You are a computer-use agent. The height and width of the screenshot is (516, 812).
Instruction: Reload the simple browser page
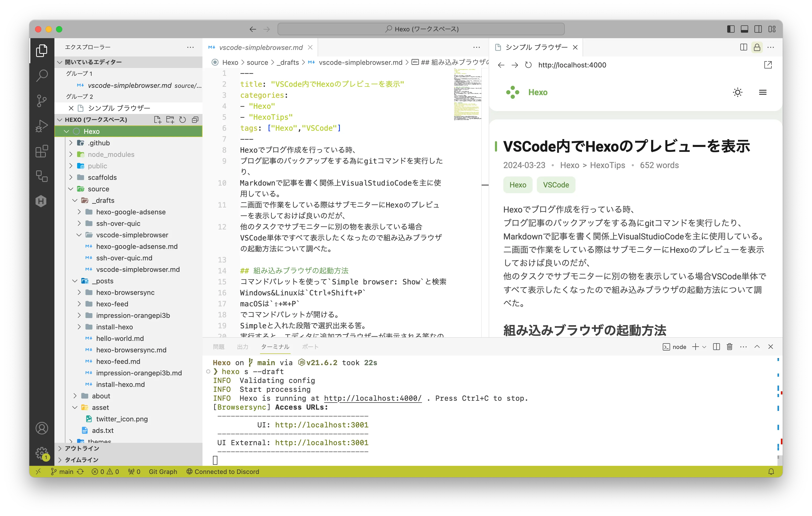528,65
